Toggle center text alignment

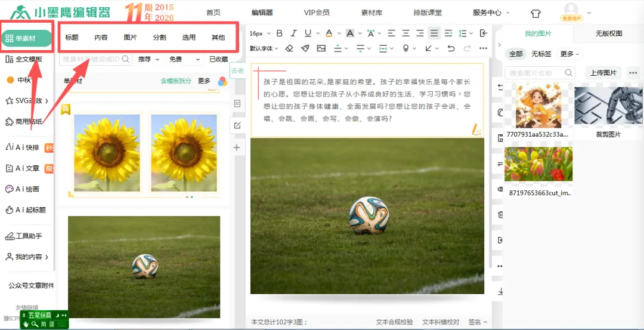click(406, 33)
